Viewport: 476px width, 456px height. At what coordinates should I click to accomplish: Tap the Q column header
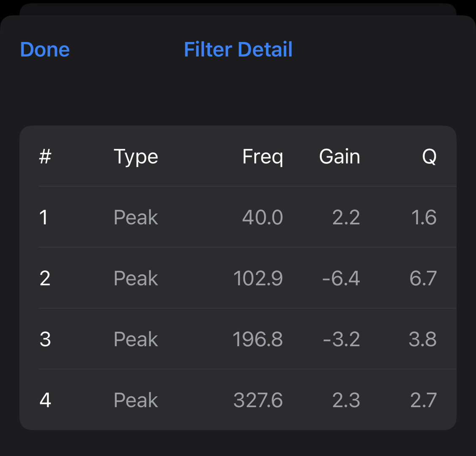[x=429, y=157]
